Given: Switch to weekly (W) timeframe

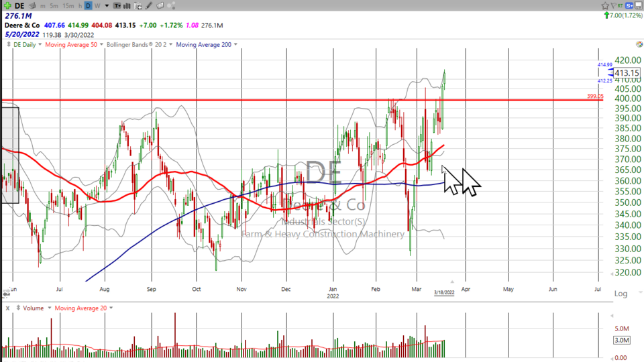Looking at the screenshot, I should click(x=97, y=6).
